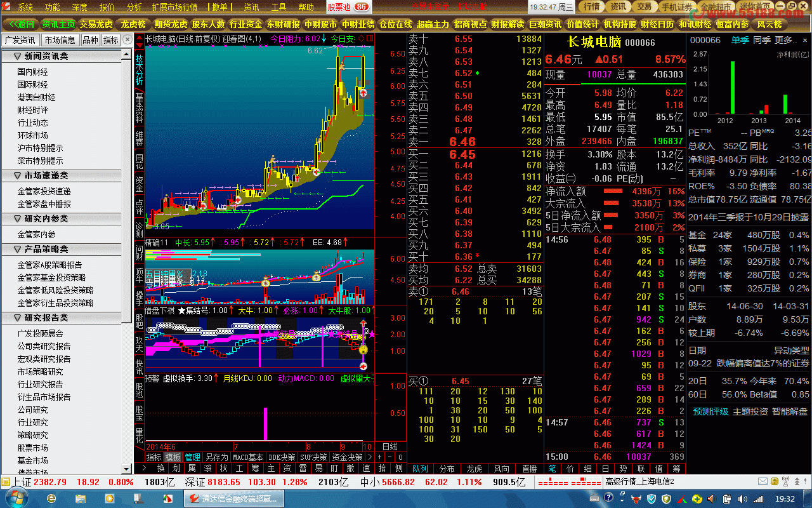Open the 资金 vertical tab
The width and height of the screenshot is (812, 508).
click(x=139, y=184)
